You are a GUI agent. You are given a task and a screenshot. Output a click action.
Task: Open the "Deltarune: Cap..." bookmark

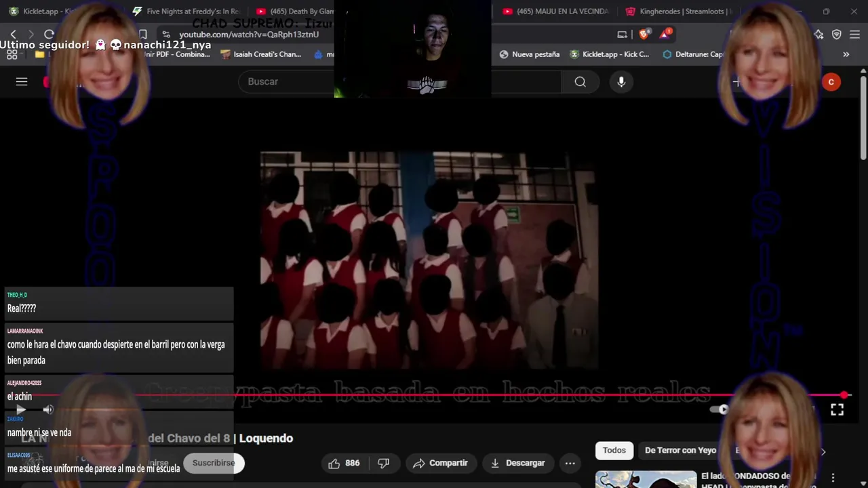[x=692, y=54]
